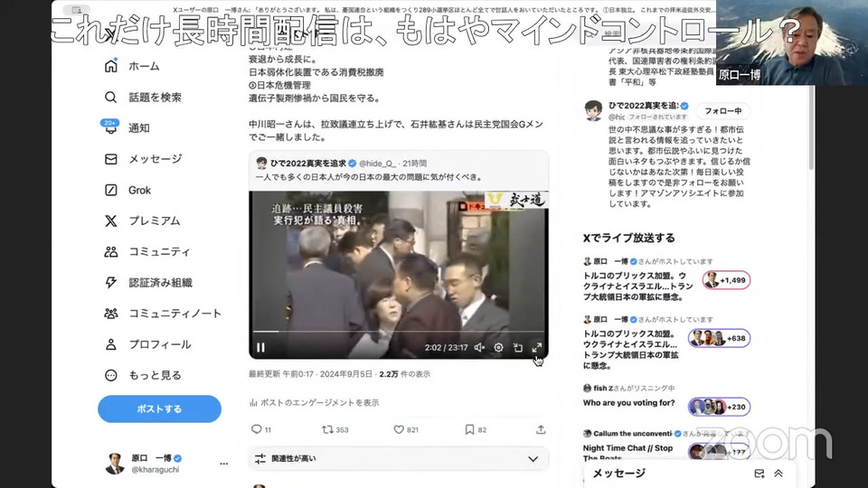Click the 2.2万 件の表示 view count
This screenshot has height=488, width=868.
(x=405, y=374)
